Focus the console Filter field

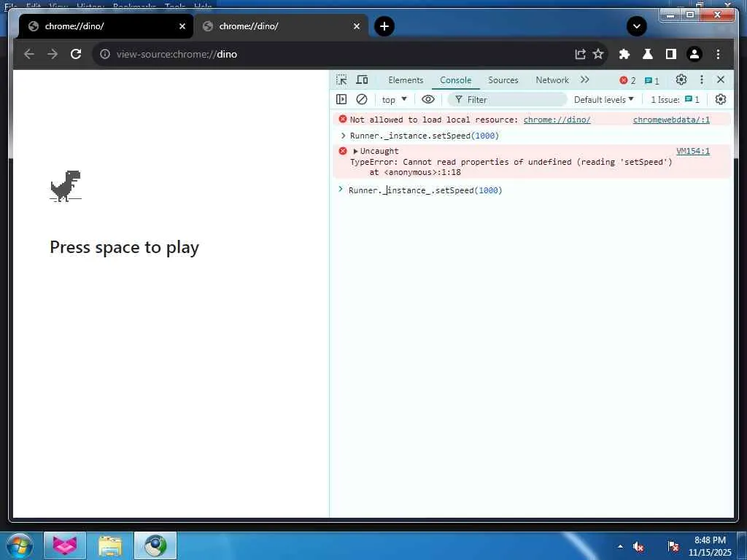[508, 99]
